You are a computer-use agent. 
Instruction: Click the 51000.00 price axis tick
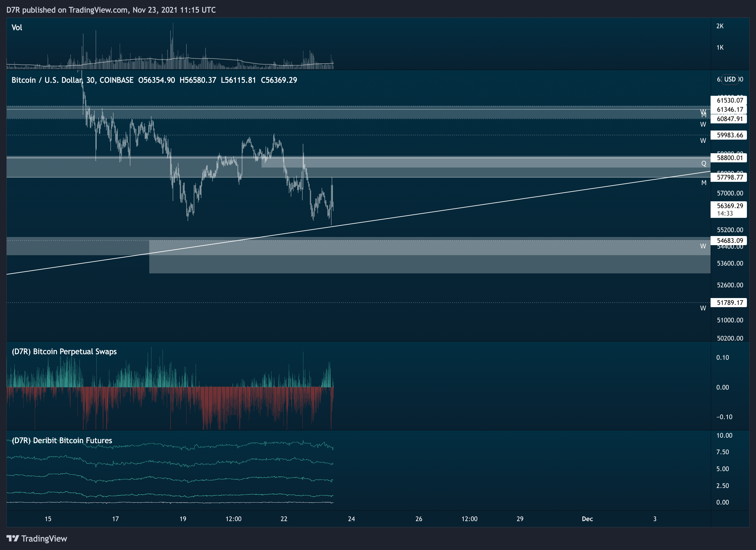[x=730, y=320]
